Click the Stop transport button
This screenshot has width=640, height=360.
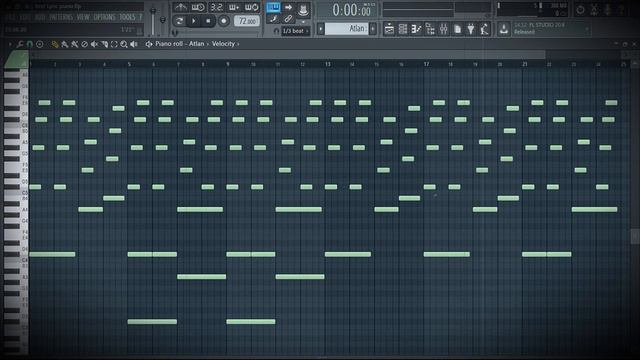(x=208, y=21)
